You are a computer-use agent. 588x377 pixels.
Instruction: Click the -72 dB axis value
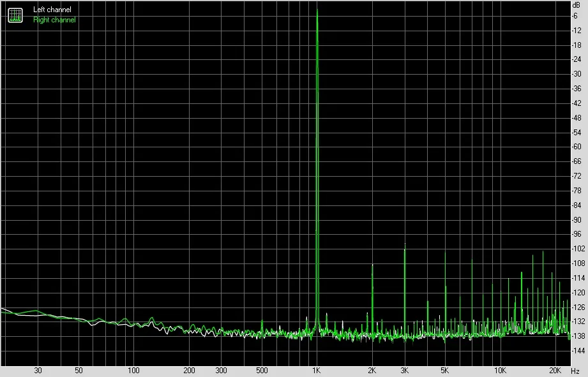pos(577,176)
